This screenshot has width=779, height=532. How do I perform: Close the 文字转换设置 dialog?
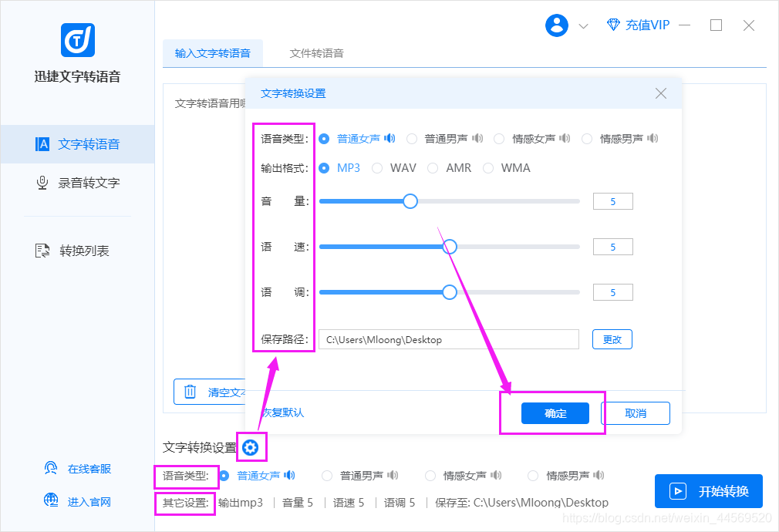[x=661, y=93]
